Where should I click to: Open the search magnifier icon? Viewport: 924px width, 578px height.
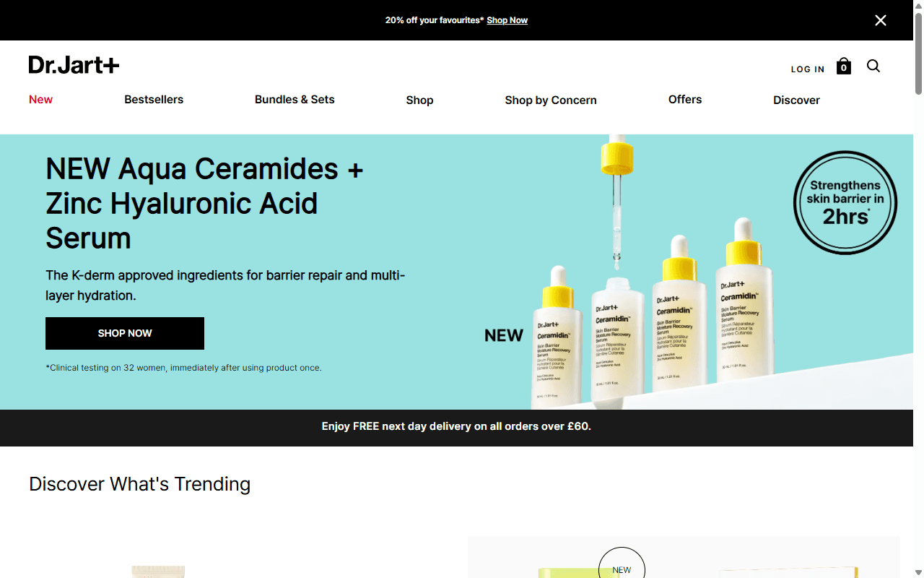(873, 66)
